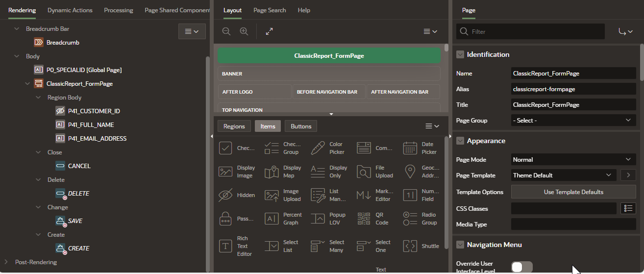Select the Display Only item icon
This screenshot has height=274, width=644.
click(318, 172)
